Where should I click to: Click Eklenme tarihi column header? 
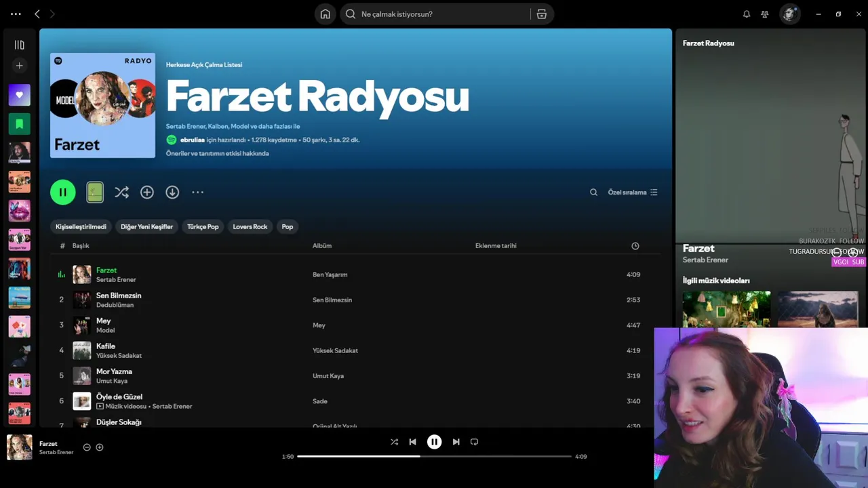496,246
